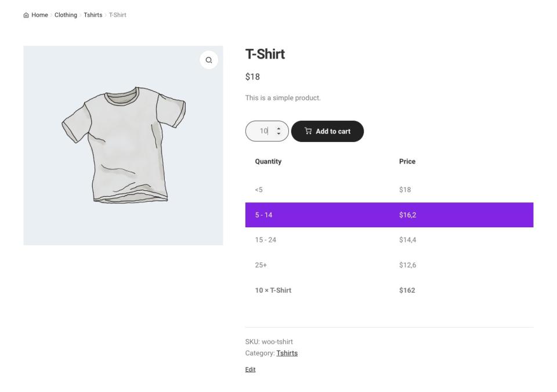Image resolution: width=557 pixels, height=392 pixels.
Task: Open the image zoom magnifier icon
Action: pos(209,60)
